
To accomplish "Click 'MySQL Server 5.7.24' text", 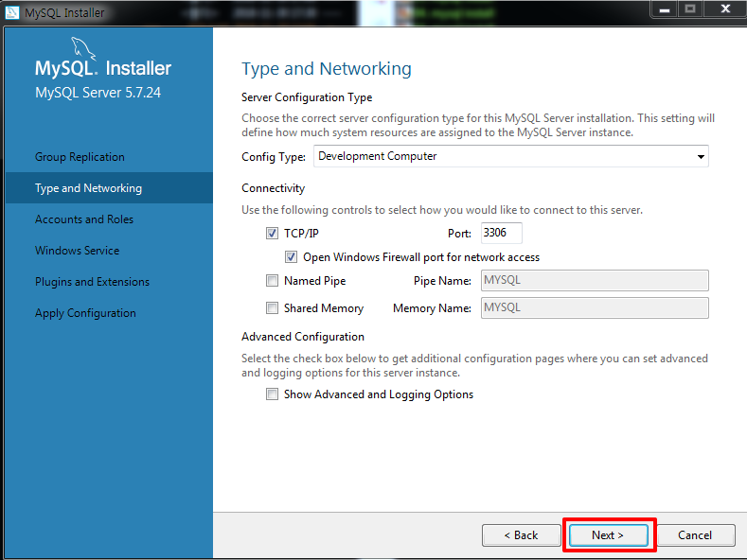I will click(98, 93).
